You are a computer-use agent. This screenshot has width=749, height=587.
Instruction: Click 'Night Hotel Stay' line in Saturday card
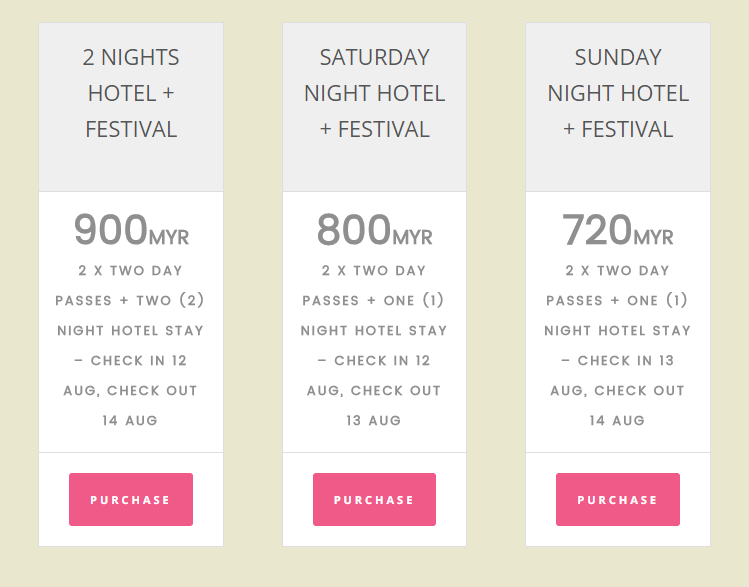(x=374, y=331)
